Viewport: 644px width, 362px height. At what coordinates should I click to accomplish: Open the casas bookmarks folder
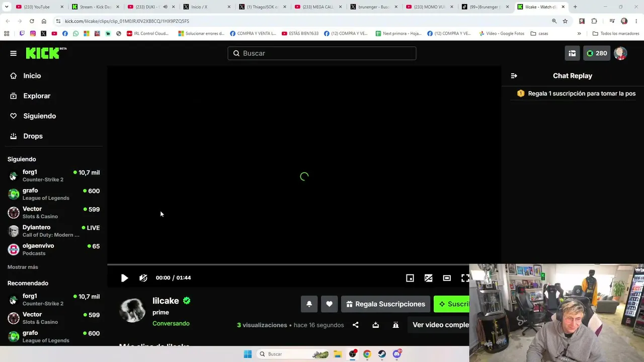pos(539,34)
